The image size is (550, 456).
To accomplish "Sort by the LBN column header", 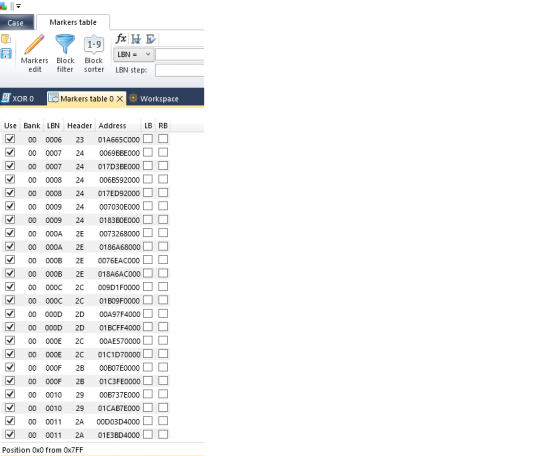I will point(53,126).
